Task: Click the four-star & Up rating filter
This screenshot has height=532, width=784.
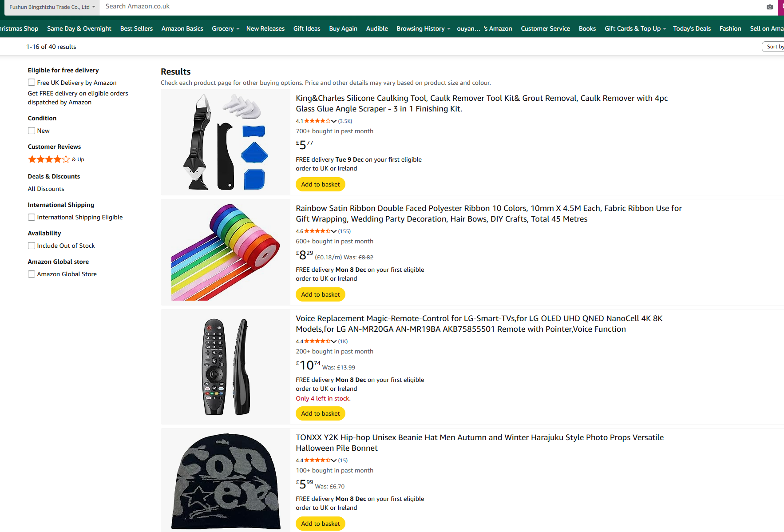Action: [x=55, y=159]
